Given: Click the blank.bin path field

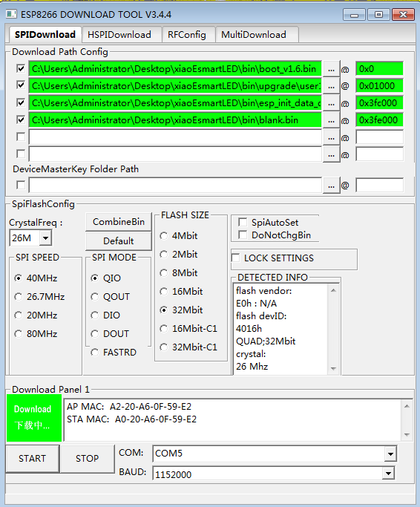Looking at the screenshot, I should tap(175, 120).
